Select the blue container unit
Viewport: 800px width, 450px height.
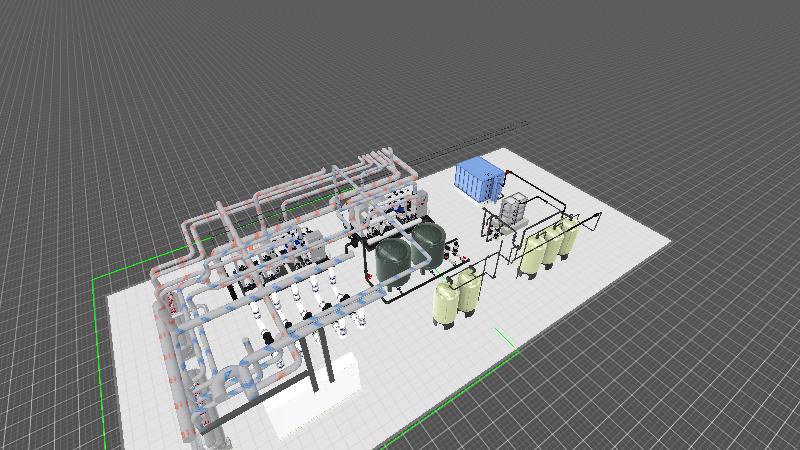pyautogui.click(x=478, y=179)
